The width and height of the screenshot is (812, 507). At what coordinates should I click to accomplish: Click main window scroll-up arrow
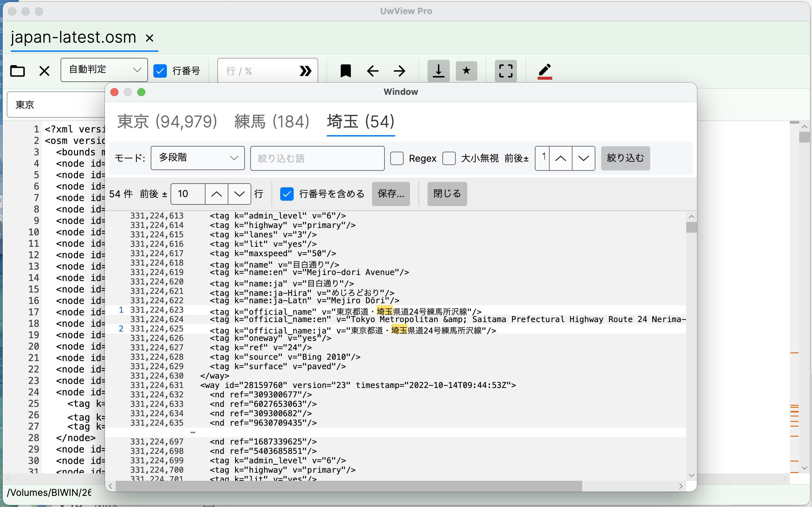[x=804, y=127]
